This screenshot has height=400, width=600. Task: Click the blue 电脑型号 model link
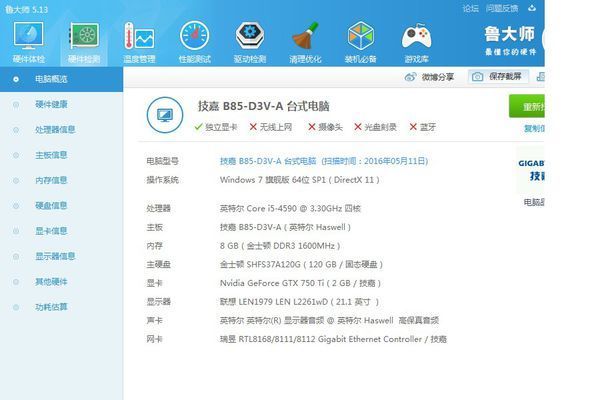tap(324, 161)
